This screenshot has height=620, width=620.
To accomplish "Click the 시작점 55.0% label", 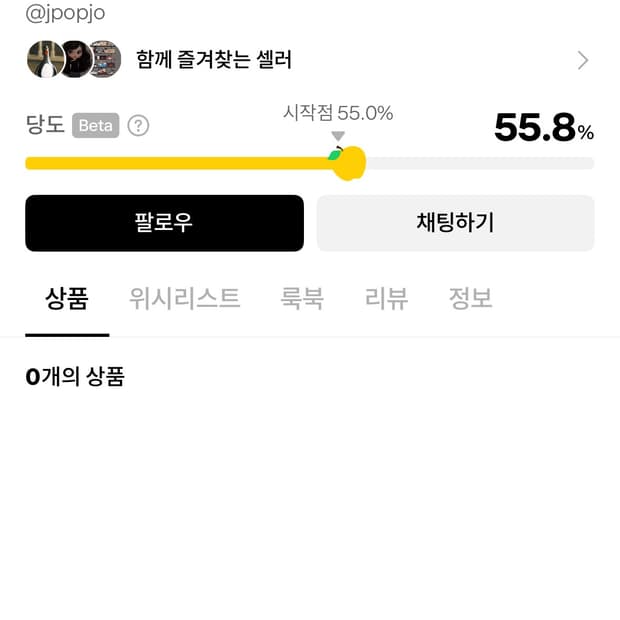I will (x=338, y=113).
